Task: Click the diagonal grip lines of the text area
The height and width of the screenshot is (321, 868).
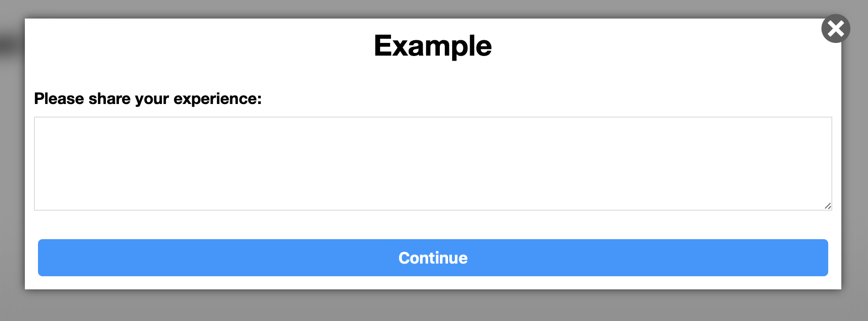Action: [827, 206]
